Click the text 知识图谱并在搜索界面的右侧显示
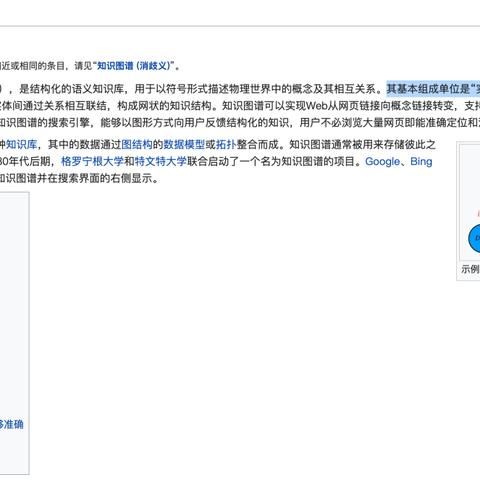This screenshot has height=480, width=480. tap(74, 178)
